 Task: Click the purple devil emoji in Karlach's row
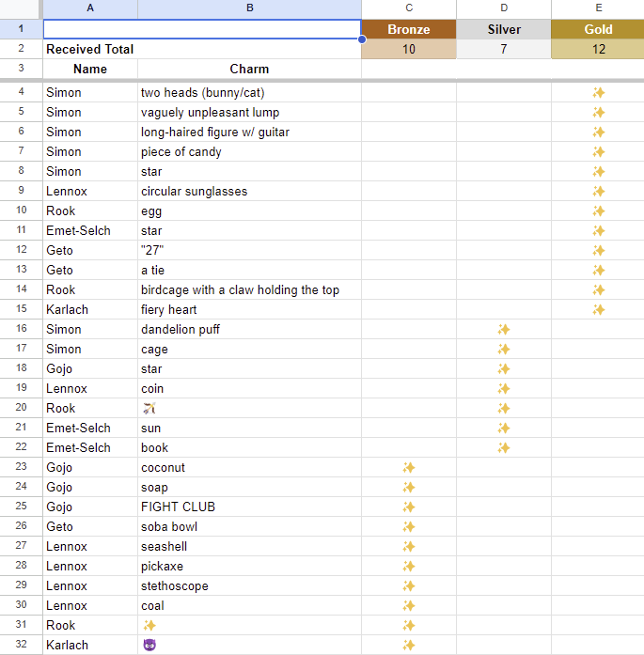(149, 645)
